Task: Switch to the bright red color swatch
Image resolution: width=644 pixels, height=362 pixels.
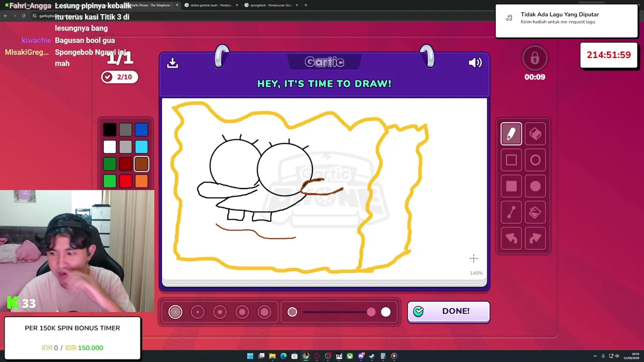Action: (126, 180)
